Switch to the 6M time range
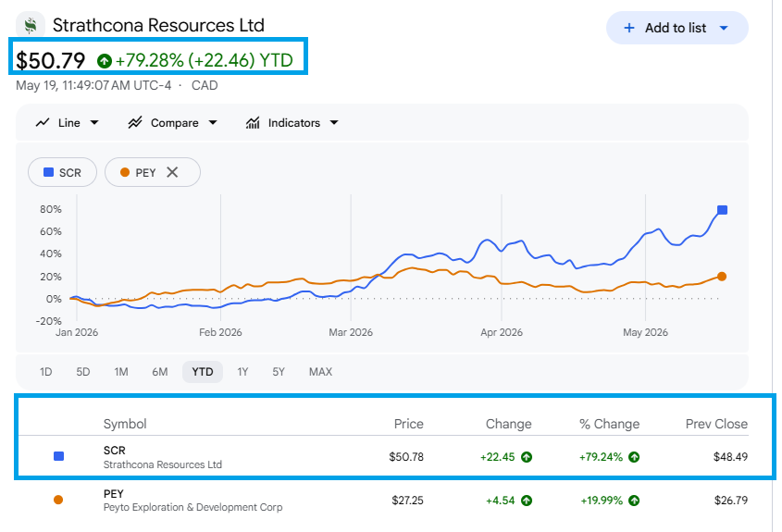Image resolution: width=782 pixels, height=532 pixels. point(159,372)
